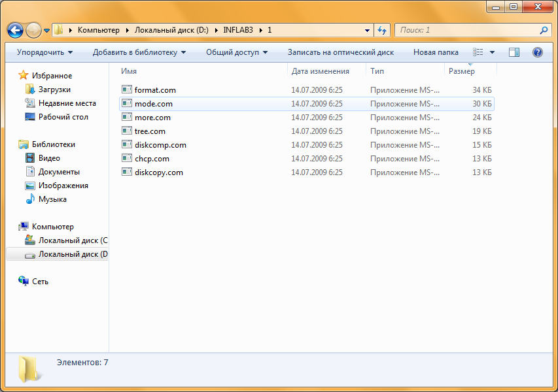Select the more.com file icon
The image size is (558, 392).
click(x=127, y=117)
